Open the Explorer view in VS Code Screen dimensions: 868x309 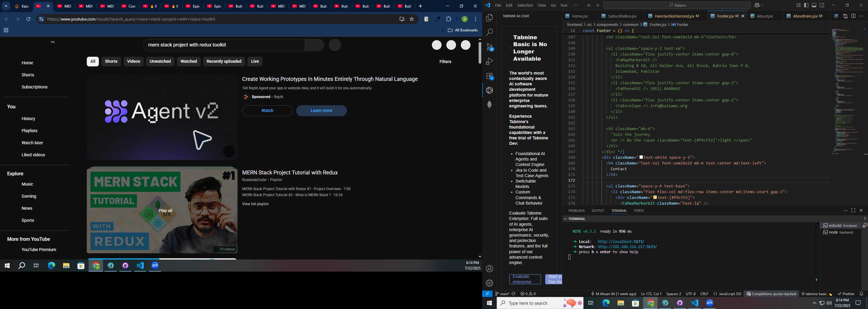(489, 18)
